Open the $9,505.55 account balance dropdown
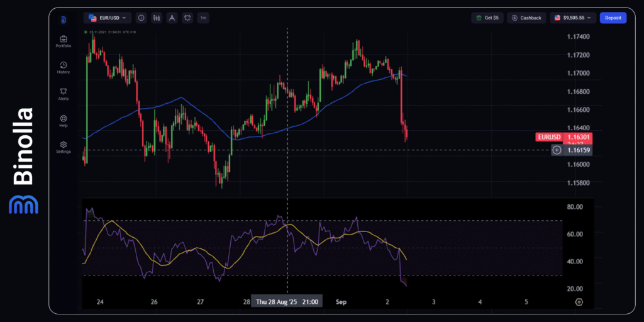Image resolution: width=644 pixels, height=322 pixels. point(573,18)
